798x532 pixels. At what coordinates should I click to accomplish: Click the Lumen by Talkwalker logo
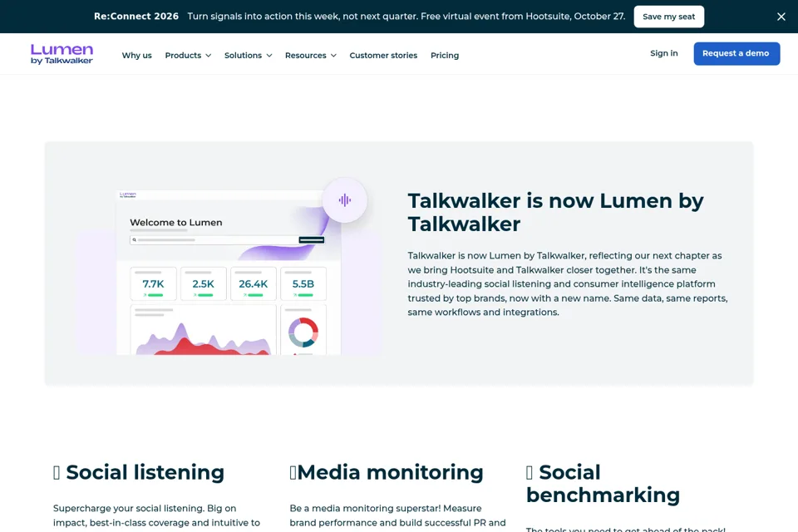[62, 54]
